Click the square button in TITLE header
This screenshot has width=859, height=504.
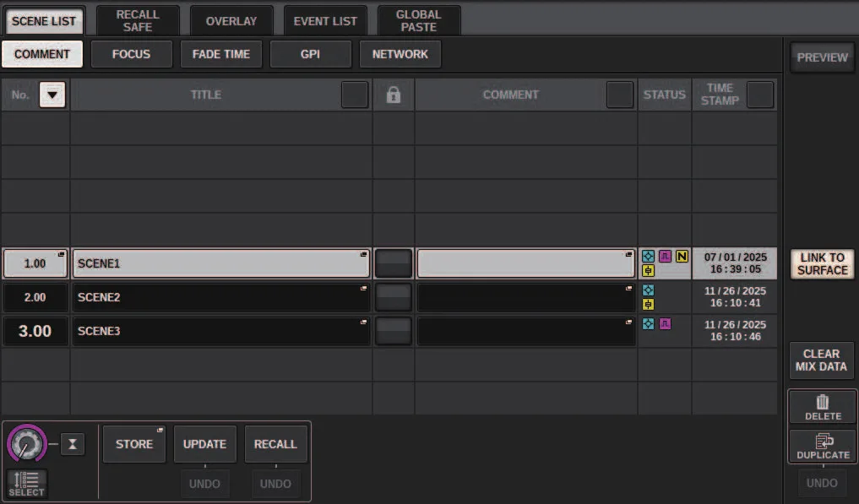click(x=355, y=95)
